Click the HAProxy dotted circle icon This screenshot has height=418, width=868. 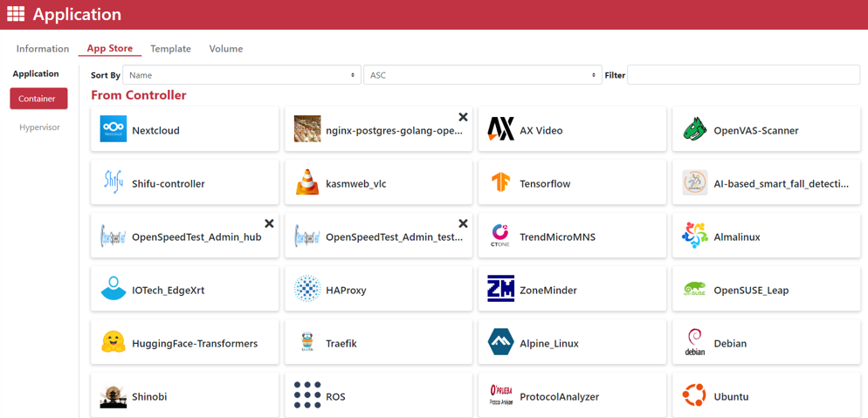(x=307, y=288)
